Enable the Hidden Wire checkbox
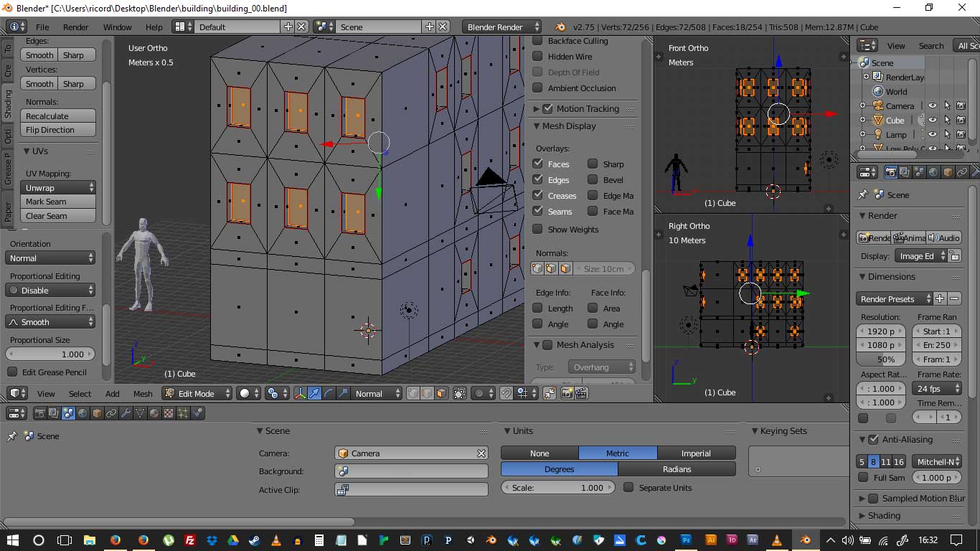The width and height of the screenshot is (980, 551). click(537, 57)
